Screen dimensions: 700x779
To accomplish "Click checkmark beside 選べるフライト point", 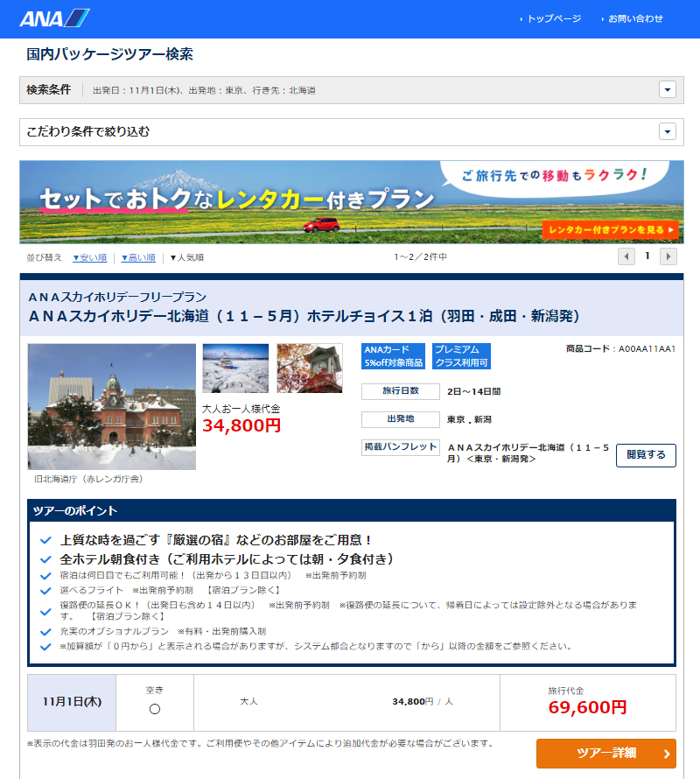I will click(45, 591).
